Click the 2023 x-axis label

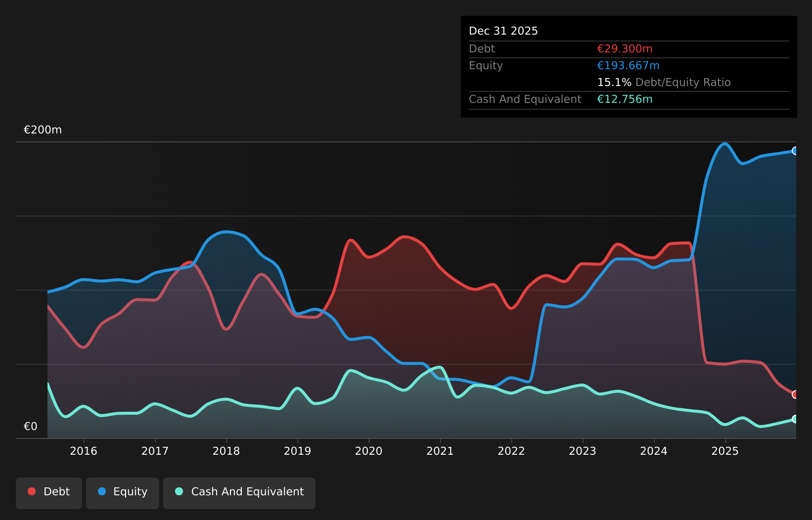582,451
